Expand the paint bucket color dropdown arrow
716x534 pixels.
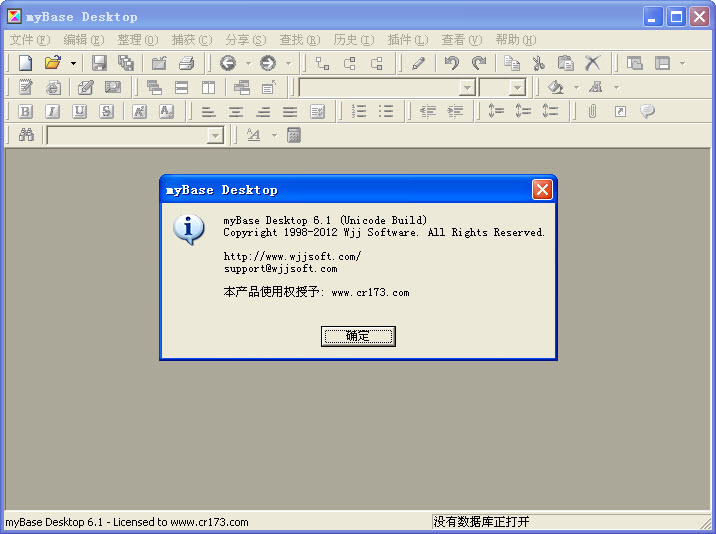(x=576, y=87)
